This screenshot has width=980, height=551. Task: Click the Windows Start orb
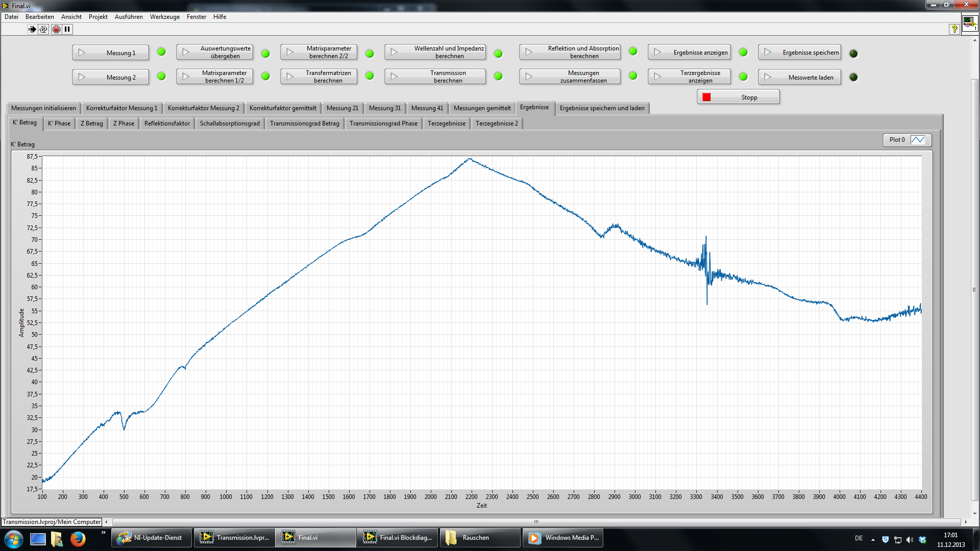tap(14, 538)
